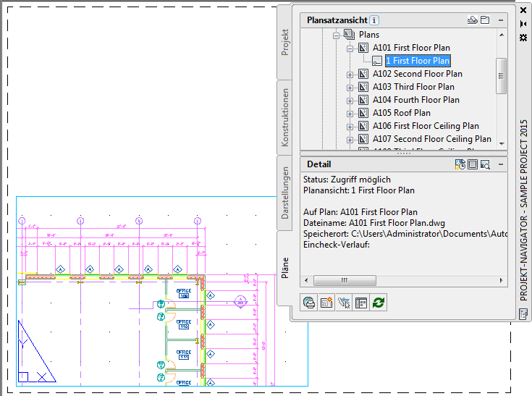
Task: Click the sheet icon next to A102 Second Floor Plan
Action: 363,74
